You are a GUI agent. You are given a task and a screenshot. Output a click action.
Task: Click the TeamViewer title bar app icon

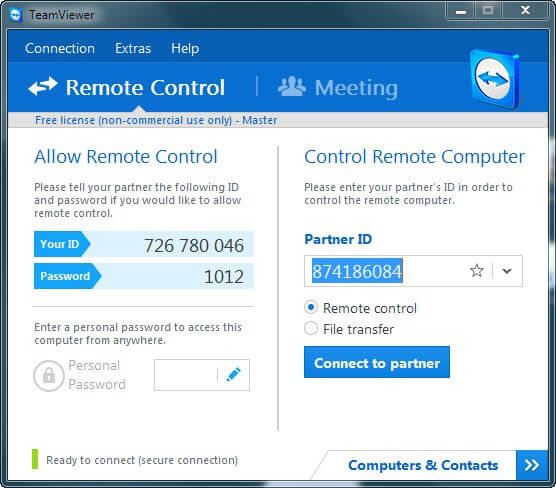pos(16,15)
